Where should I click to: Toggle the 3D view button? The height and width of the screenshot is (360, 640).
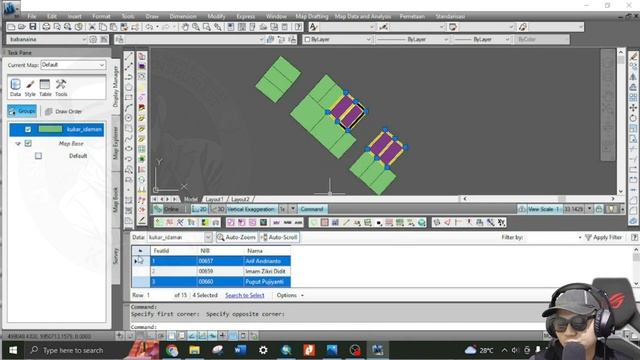pos(217,209)
